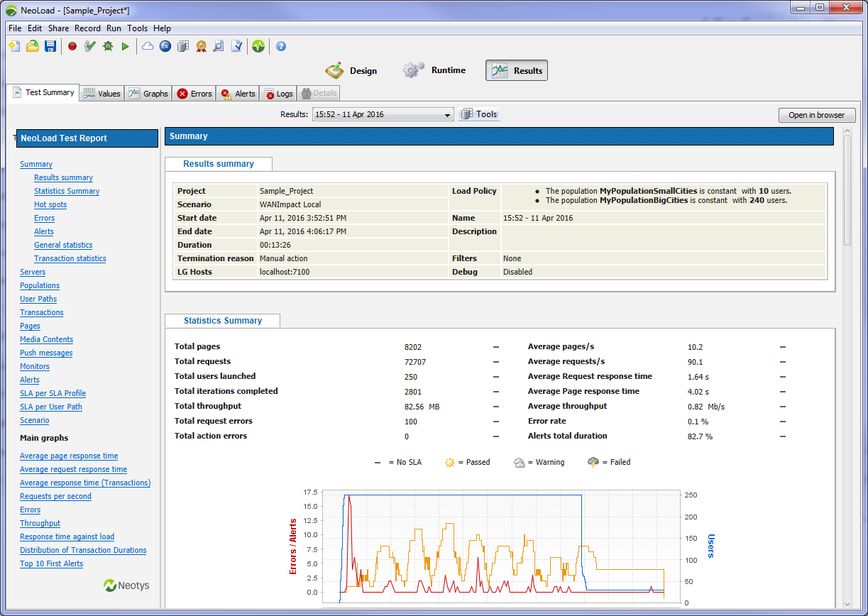Open Transaction statistics link
The height and width of the screenshot is (616, 868).
pyautogui.click(x=70, y=258)
